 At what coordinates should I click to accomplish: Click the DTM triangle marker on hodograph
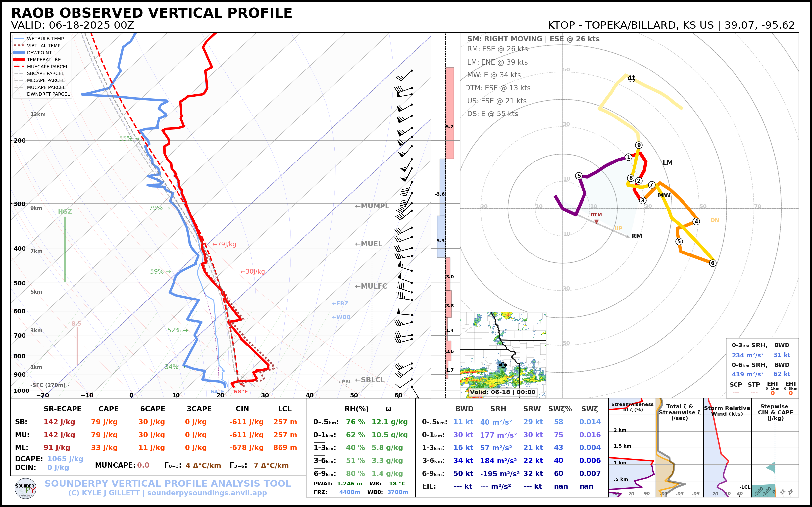coord(596,222)
